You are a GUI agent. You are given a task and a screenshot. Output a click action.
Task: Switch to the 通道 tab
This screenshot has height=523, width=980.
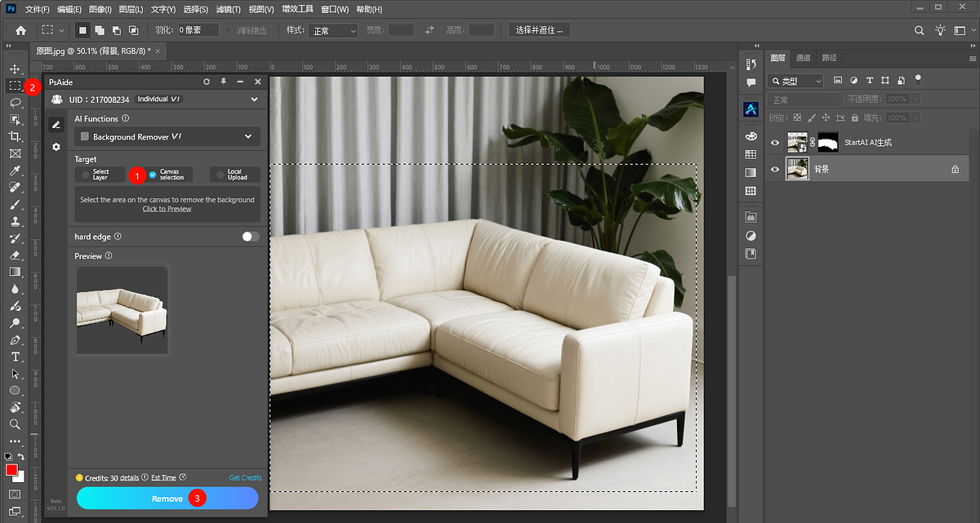point(803,58)
